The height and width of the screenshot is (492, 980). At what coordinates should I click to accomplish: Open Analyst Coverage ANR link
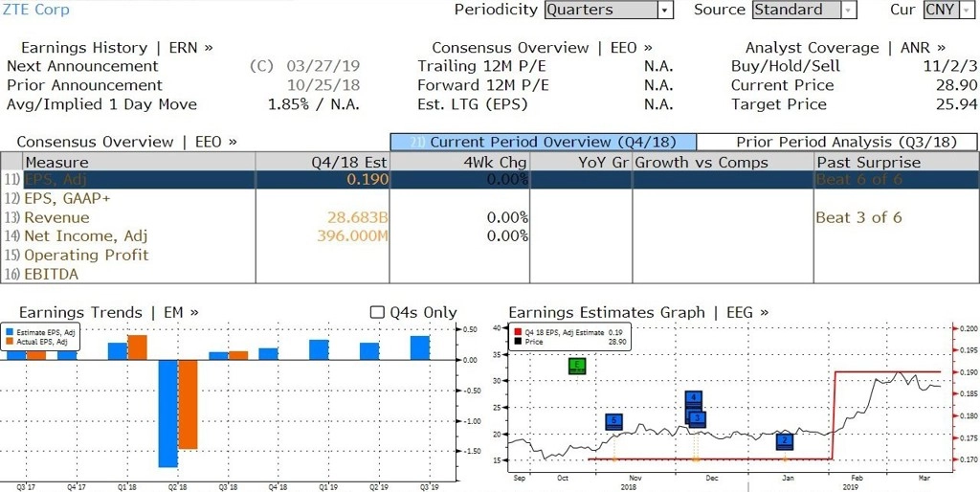tap(845, 48)
